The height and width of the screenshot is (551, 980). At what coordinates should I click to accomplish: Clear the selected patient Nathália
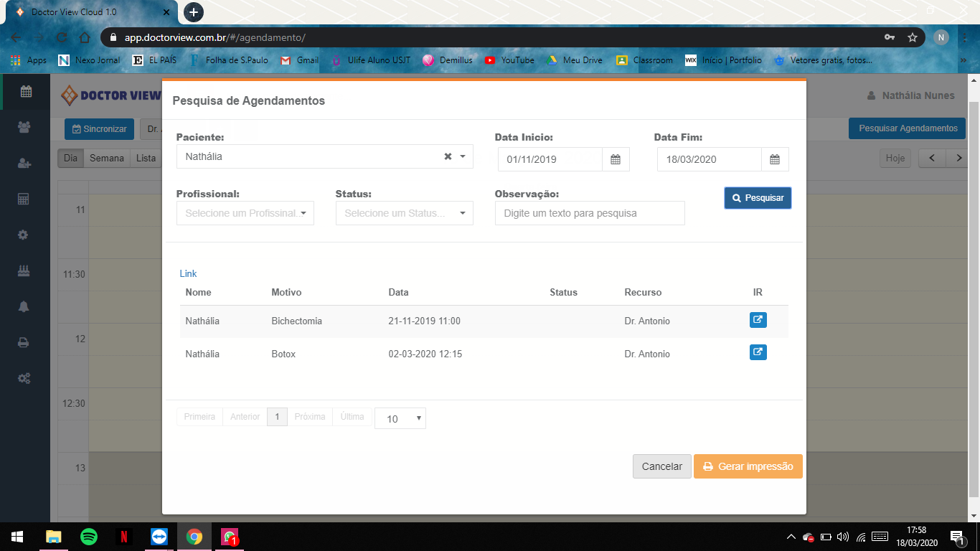pos(448,156)
